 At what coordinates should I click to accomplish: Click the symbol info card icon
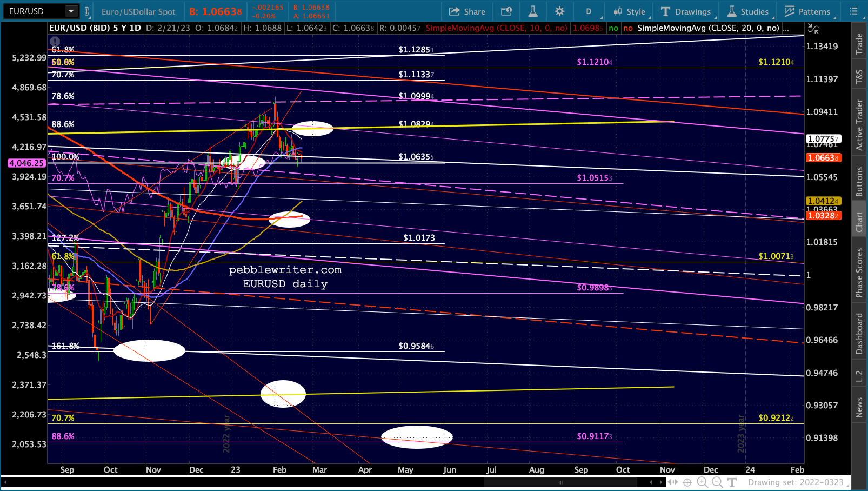pyautogui.click(x=506, y=11)
